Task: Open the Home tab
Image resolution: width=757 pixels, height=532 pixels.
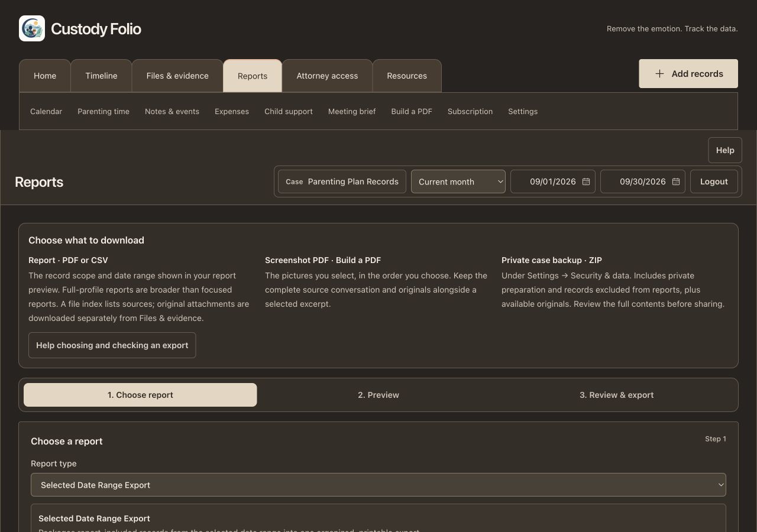Action: point(45,76)
